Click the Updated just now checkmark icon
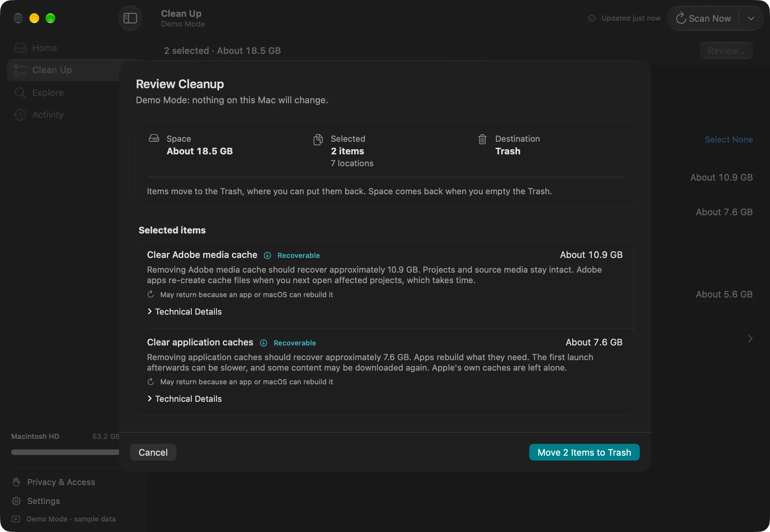 [x=592, y=18]
